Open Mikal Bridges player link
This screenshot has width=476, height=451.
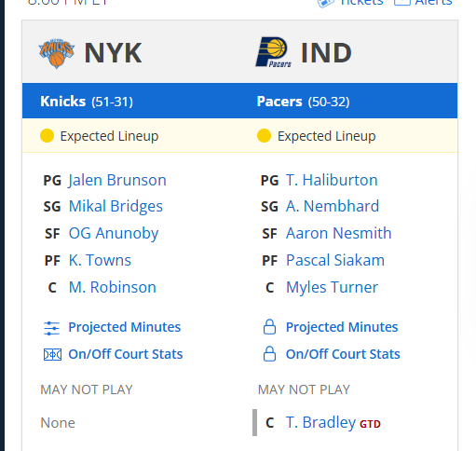(x=116, y=207)
